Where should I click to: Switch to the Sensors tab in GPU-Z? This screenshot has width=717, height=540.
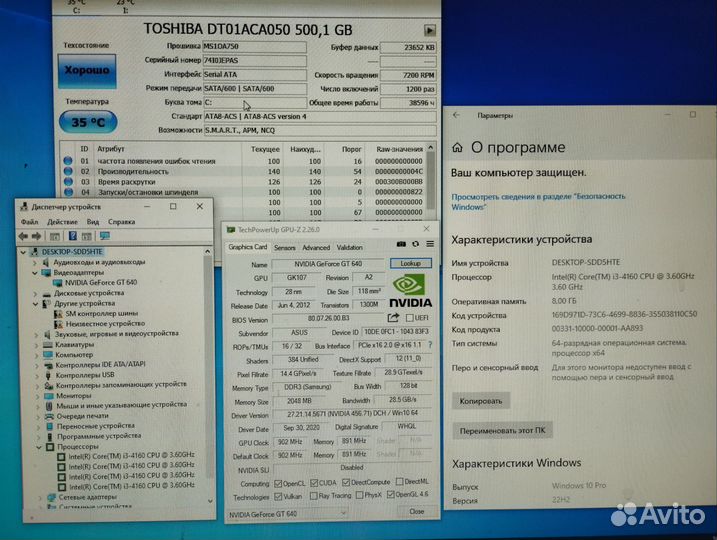tap(284, 247)
